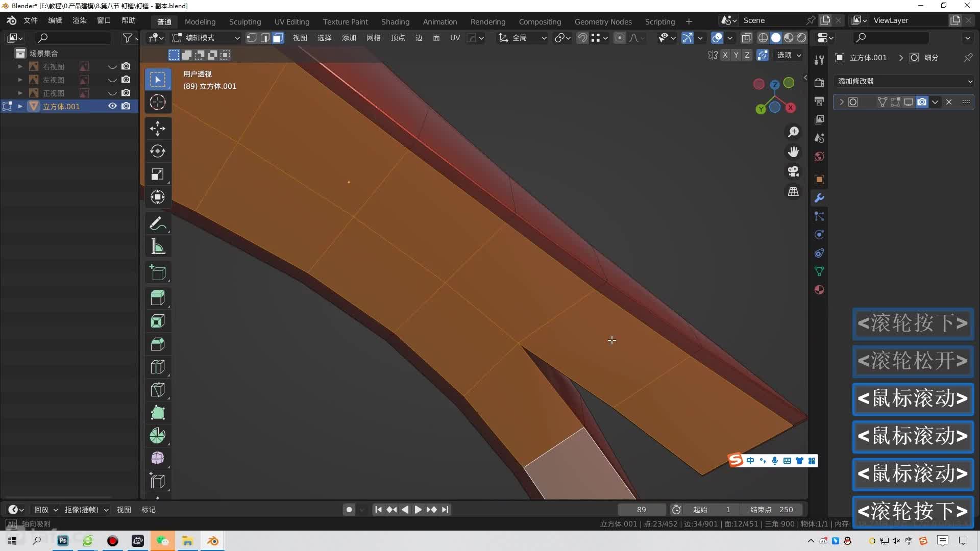Open the Object Data properties tab
Image resolution: width=980 pixels, height=551 pixels.
[819, 271]
